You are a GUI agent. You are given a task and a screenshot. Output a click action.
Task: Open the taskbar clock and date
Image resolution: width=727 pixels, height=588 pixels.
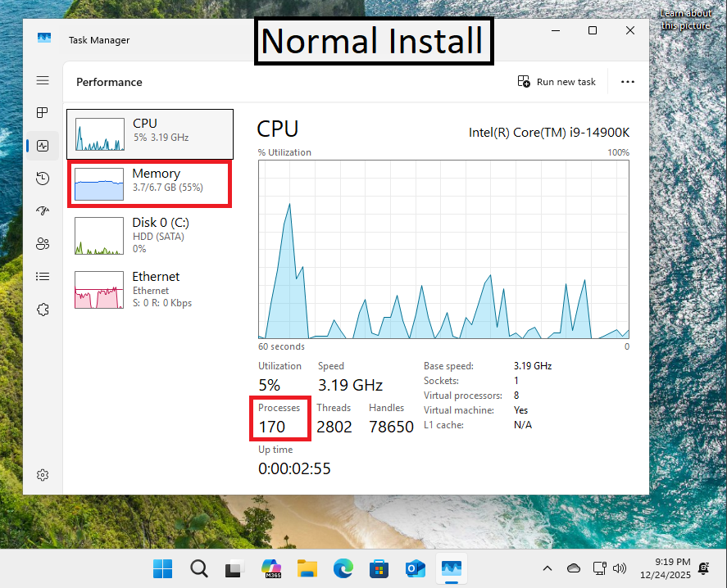coord(671,568)
